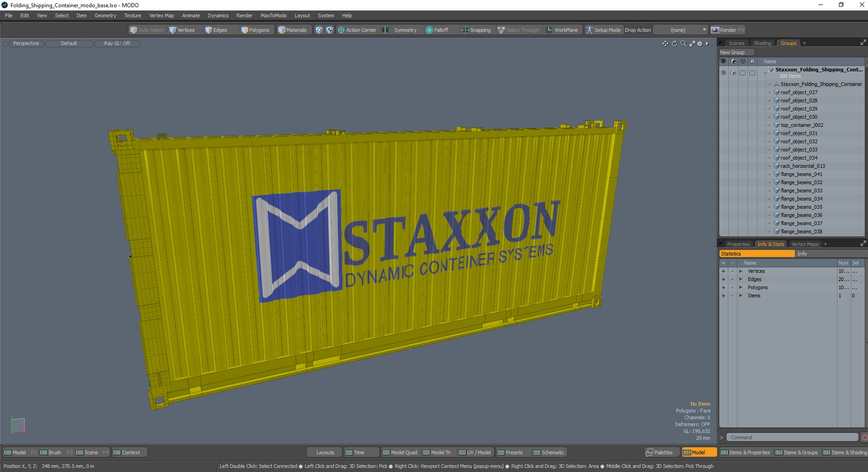Open the Info & Stats tab
This screenshot has height=472, width=868.
pos(771,244)
